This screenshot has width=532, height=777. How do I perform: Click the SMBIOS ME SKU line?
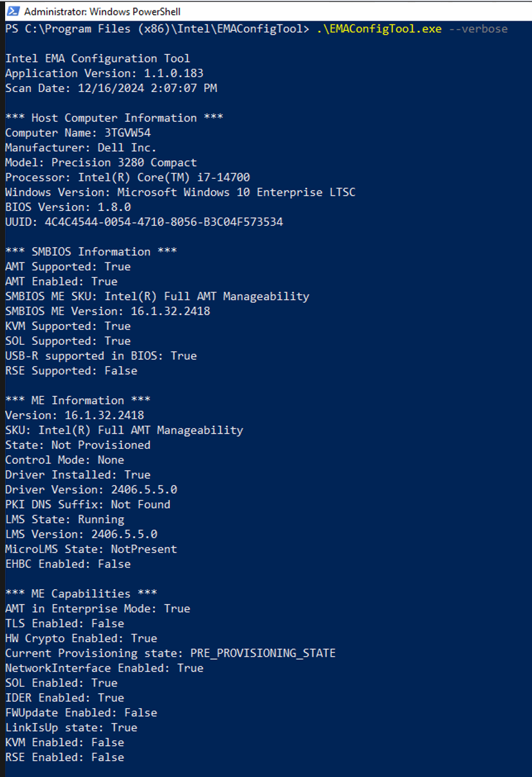[x=157, y=297]
